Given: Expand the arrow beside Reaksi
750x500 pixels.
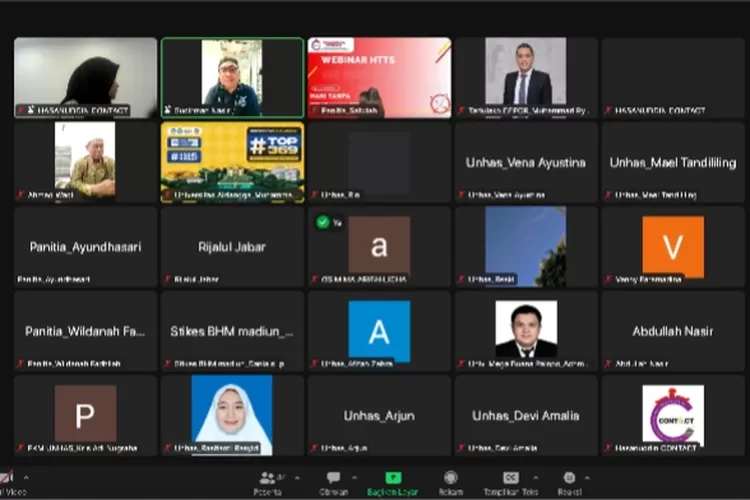Looking at the screenshot, I should click(589, 478).
